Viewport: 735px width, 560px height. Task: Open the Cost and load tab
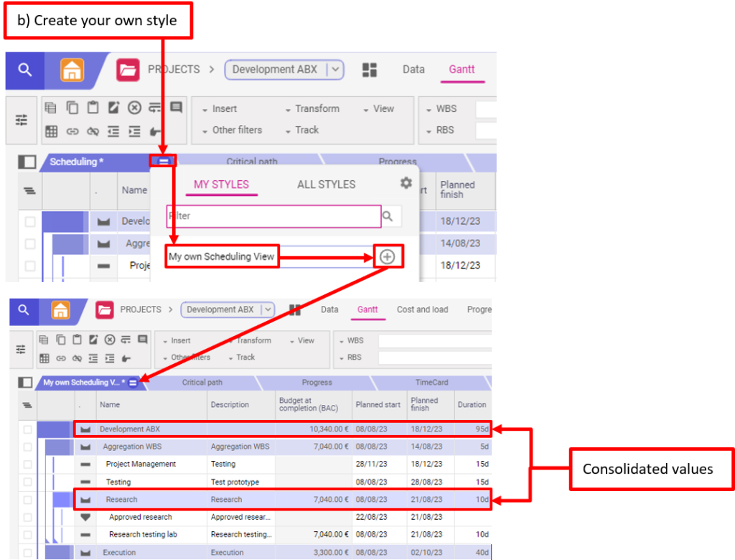tap(422, 309)
